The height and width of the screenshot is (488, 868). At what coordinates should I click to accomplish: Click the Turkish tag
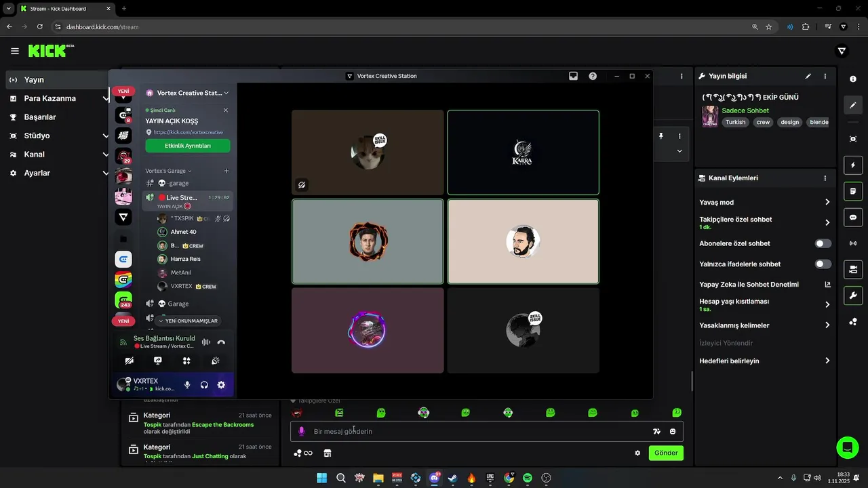(735, 123)
